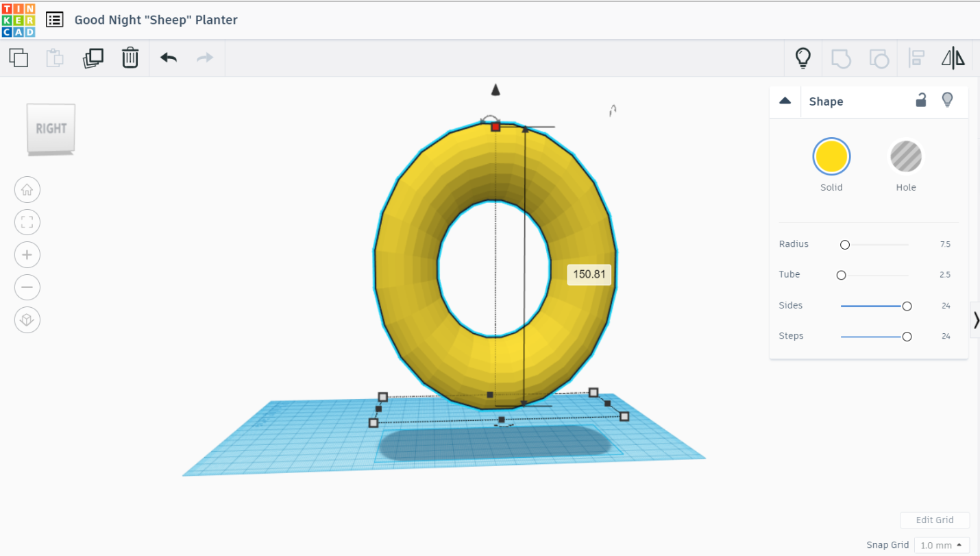Screen dimensions: 980x556
Task: Click the "Tube" label in the Shape panel
Action: click(789, 274)
